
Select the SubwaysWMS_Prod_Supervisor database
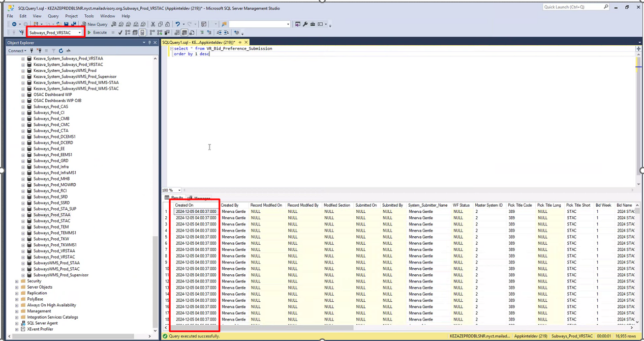[x=61, y=275]
